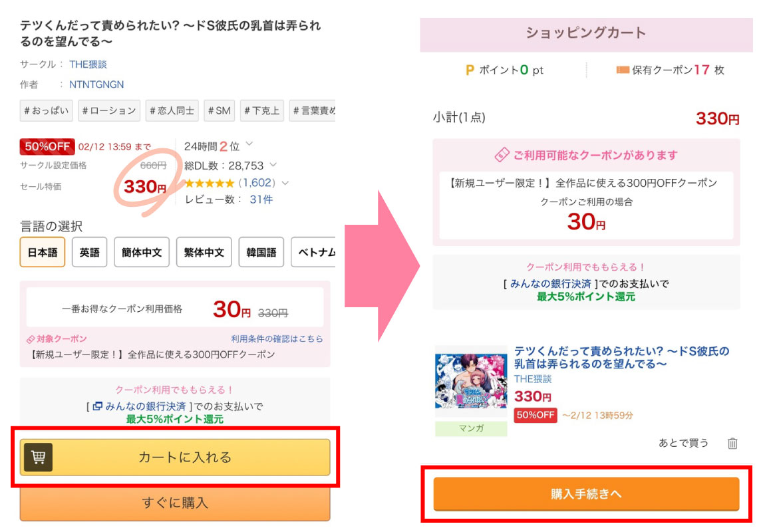Select 日本語 language option
This screenshot has width=765, height=532.
[x=43, y=253]
